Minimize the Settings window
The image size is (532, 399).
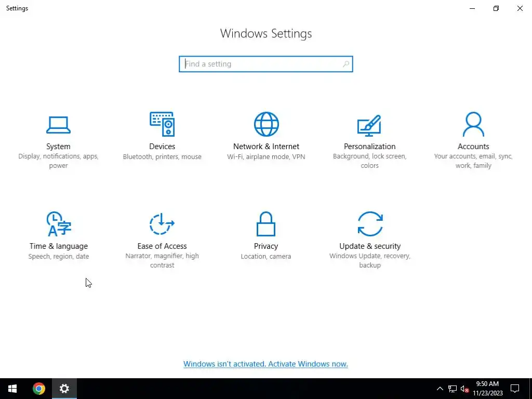click(x=472, y=8)
